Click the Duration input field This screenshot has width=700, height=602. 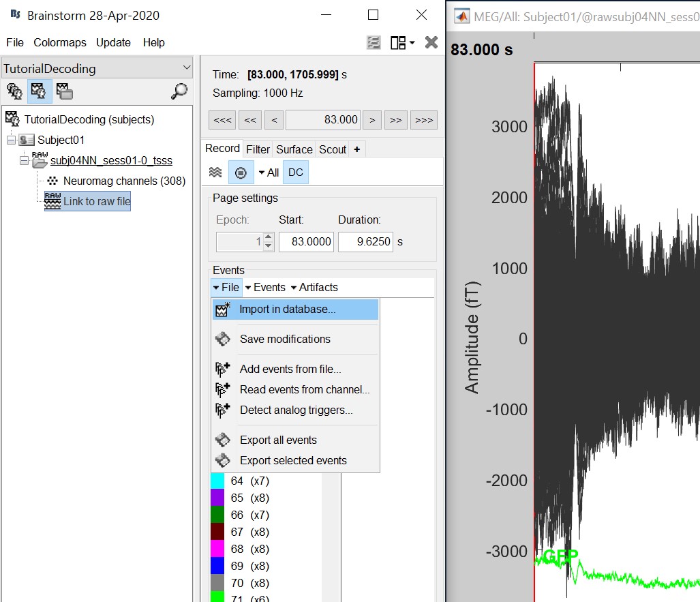click(365, 241)
